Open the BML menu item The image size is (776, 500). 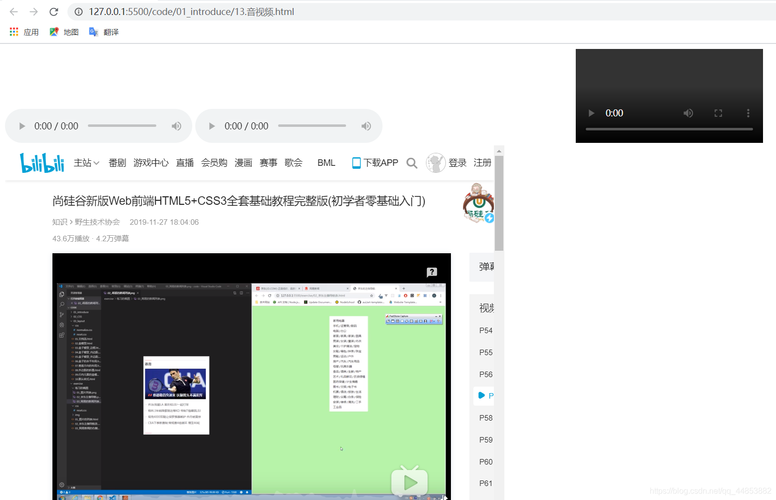pyautogui.click(x=326, y=163)
